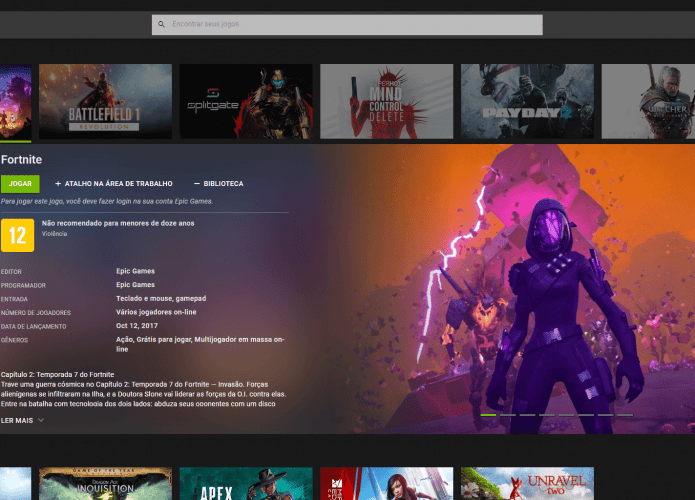Open the Dragon Age Inquisition tile

point(105,484)
